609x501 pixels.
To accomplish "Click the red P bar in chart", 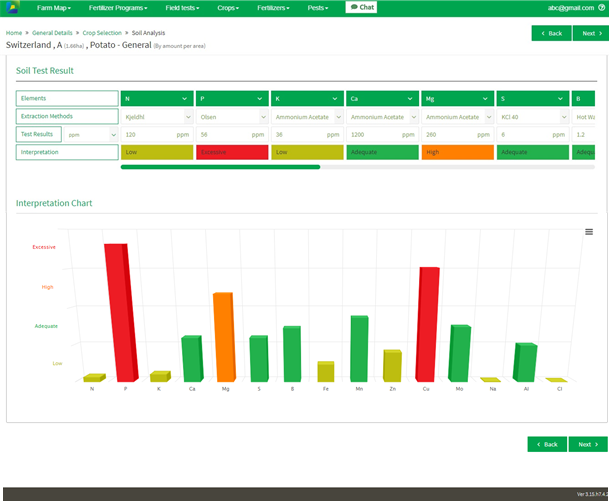I will [x=120, y=313].
